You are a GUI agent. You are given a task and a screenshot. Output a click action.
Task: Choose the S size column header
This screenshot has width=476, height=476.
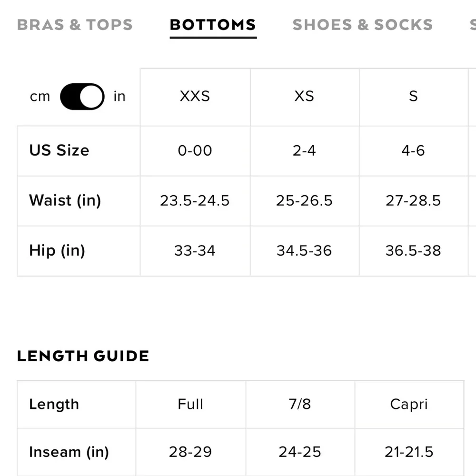click(413, 97)
